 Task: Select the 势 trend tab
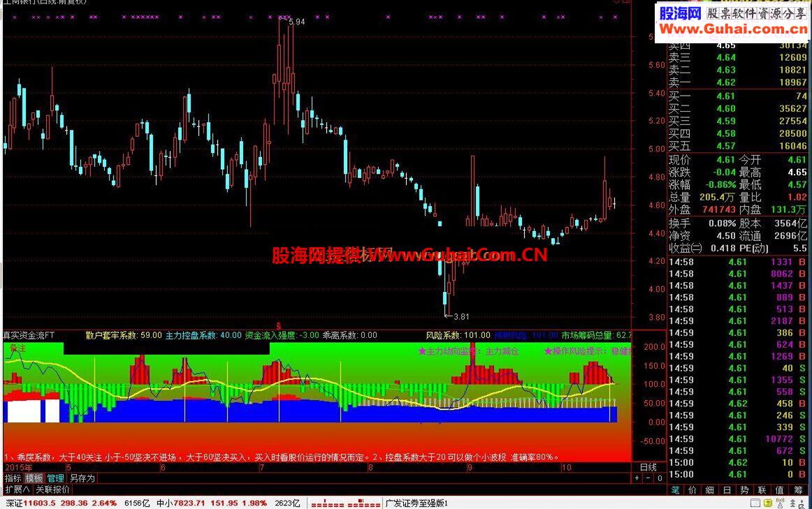click(745, 490)
